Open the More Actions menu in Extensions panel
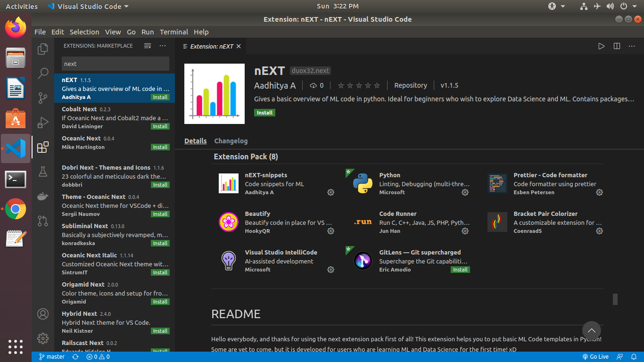This screenshot has width=644, height=362. tap(163, 46)
